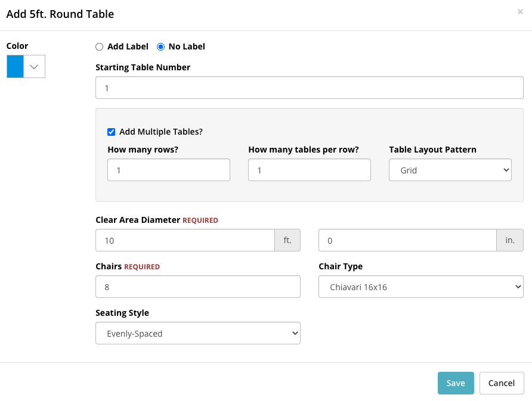Cancel adding the table
532x401 pixels.
(x=502, y=383)
